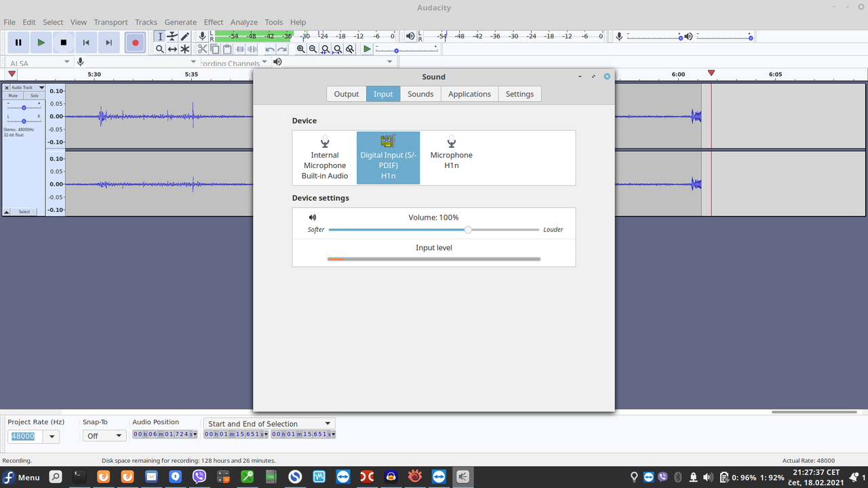Skip to end of the project
Image resolution: width=868 pixels, height=488 pixels.
[108, 43]
